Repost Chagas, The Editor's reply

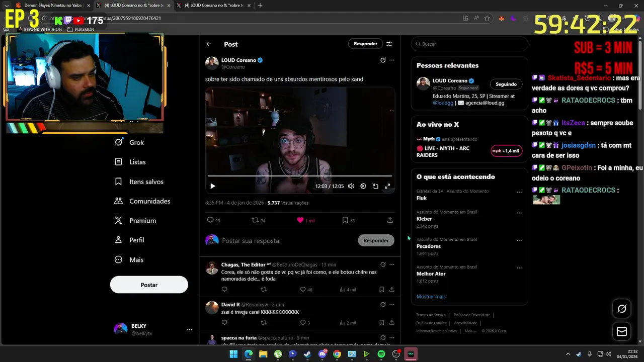[x=264, y=290]
